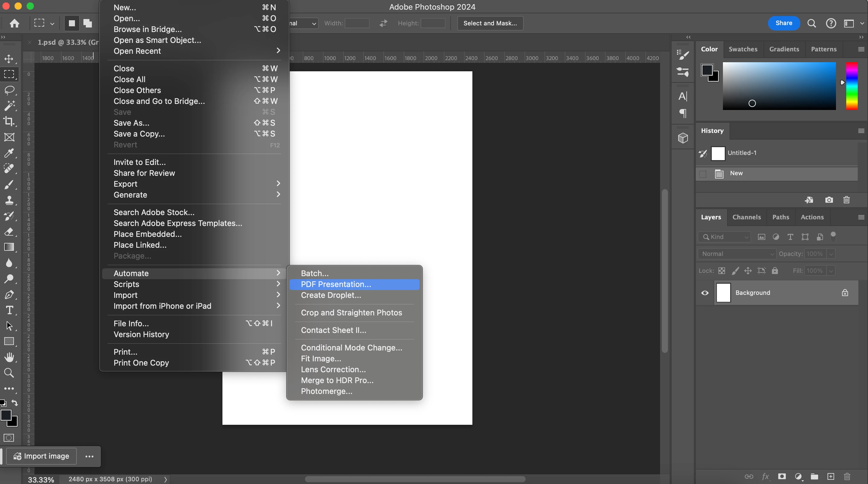Select the Zoom tool
Screen dimensions: 868x484
(9, 373)
